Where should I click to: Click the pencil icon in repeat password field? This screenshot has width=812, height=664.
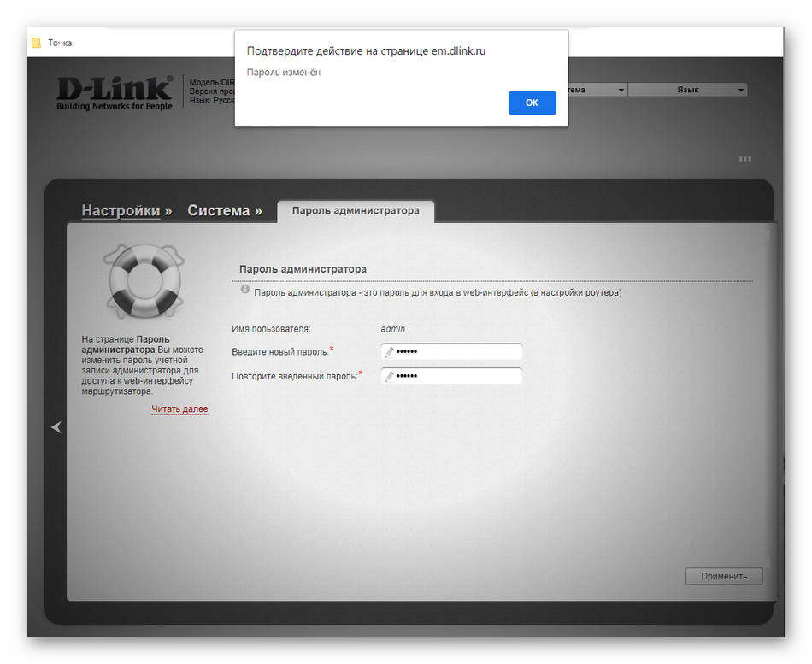coord(390,376)
